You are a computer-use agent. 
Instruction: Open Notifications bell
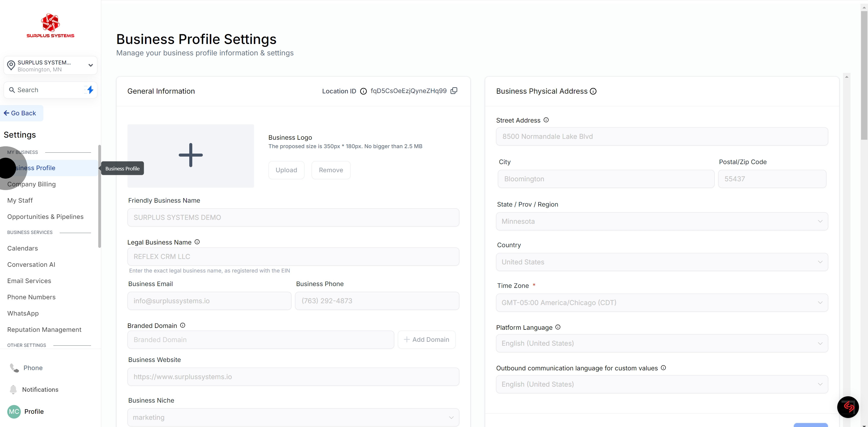[13, 389]
